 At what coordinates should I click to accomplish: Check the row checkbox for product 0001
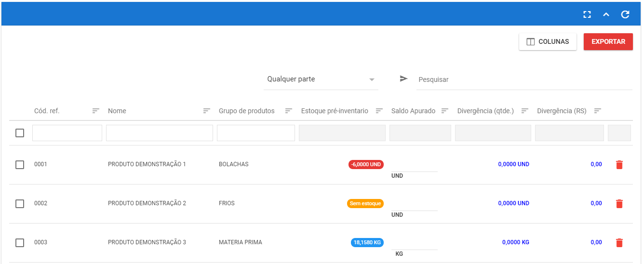[x=20, y=165]
